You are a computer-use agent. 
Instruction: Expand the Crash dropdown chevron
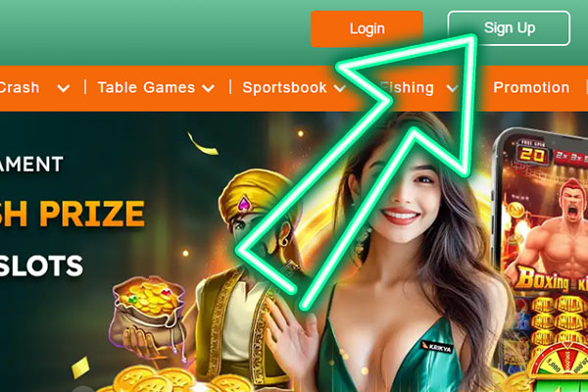[64, 88]
